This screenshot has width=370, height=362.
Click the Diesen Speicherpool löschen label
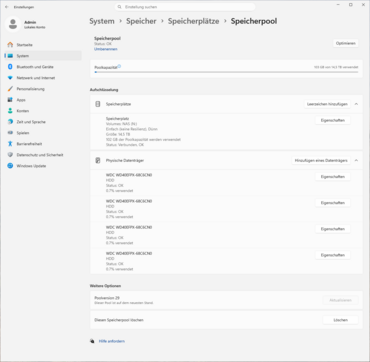pyautogui.click(x=119, y=320)
